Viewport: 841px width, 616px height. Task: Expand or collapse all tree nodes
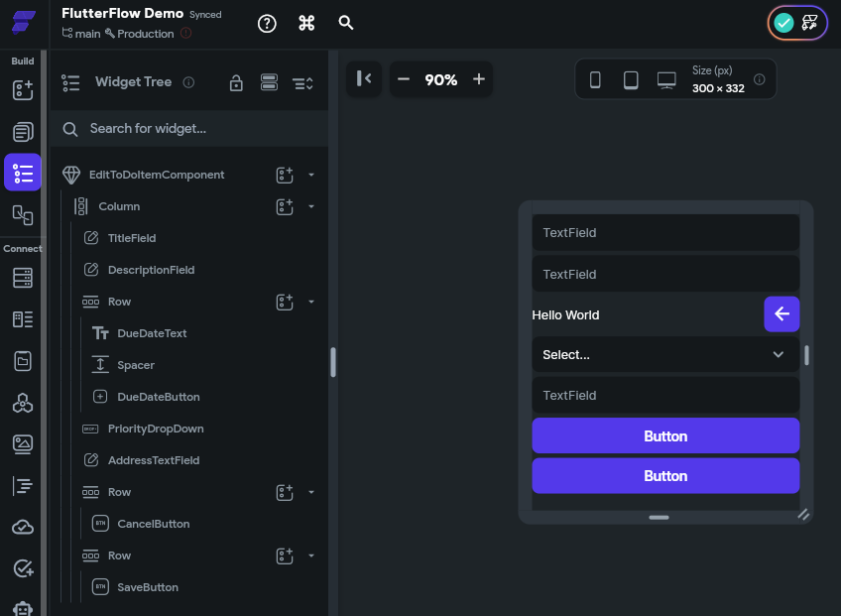(x=302, y=83)
